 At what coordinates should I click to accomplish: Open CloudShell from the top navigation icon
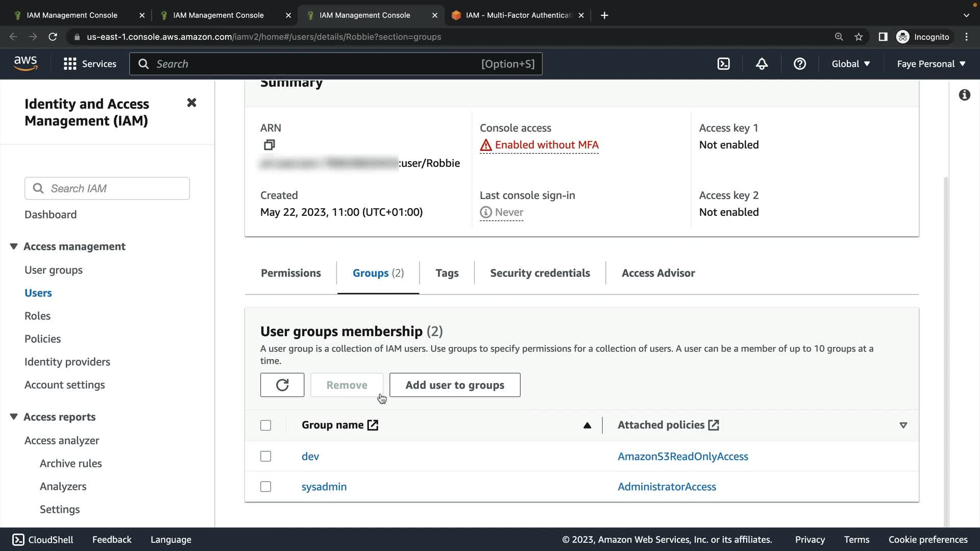(x=723, y=64)
